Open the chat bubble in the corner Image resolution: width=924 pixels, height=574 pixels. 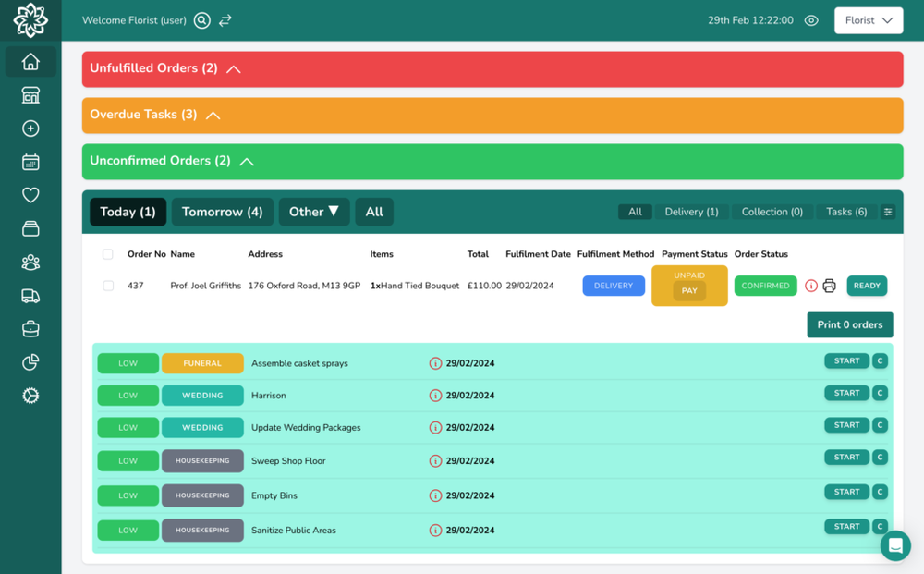coord(894,545)
